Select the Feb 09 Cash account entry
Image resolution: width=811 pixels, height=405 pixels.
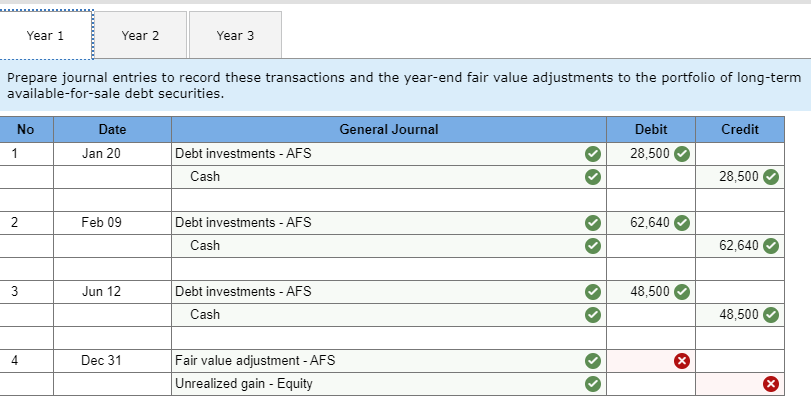point(378,245)
